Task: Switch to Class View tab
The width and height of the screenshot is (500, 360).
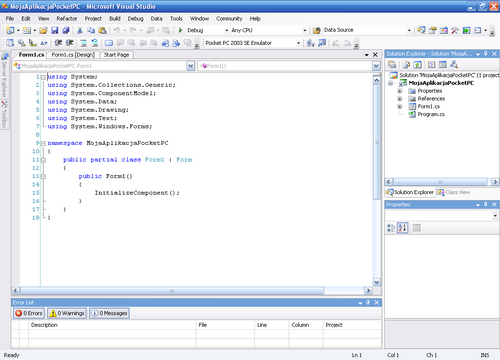Action: pos(454,192)
